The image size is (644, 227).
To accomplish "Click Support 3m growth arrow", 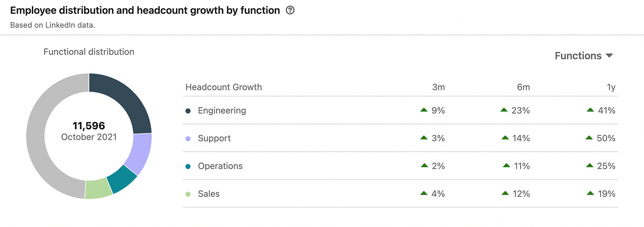I will tap(424, 138).
